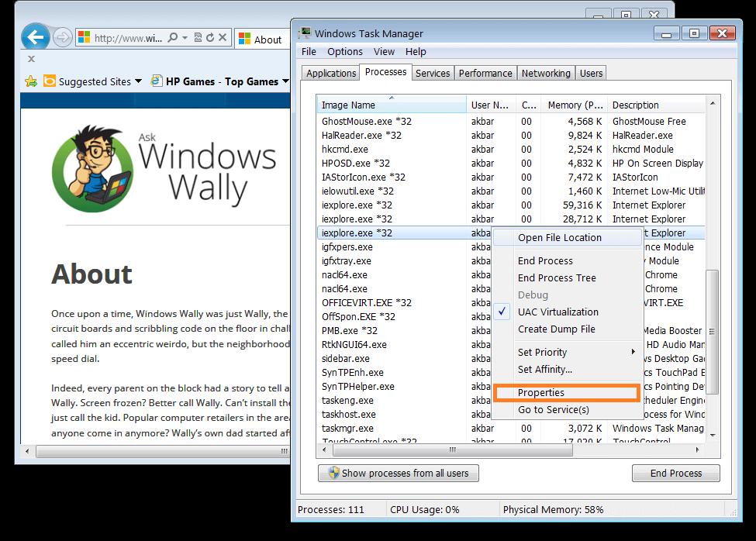Click process list horizontal scroll right arrow
Image resolution: width=756 pixels, height=541 pixels.
pos(697,450)
